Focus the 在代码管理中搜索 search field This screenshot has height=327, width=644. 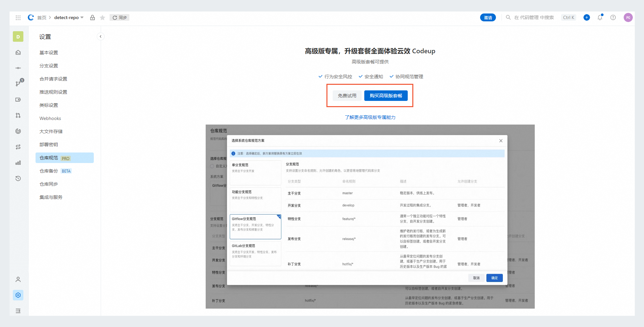[534, 17]
